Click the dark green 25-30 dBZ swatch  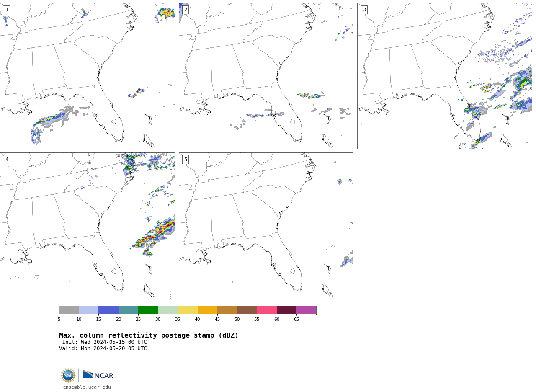click(148, 310)
